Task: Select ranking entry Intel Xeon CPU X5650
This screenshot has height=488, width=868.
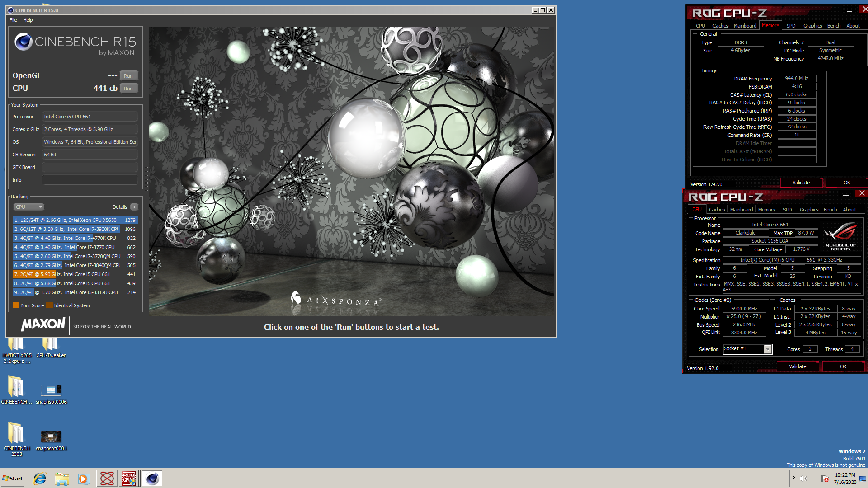Action: (x=75, y=220)
